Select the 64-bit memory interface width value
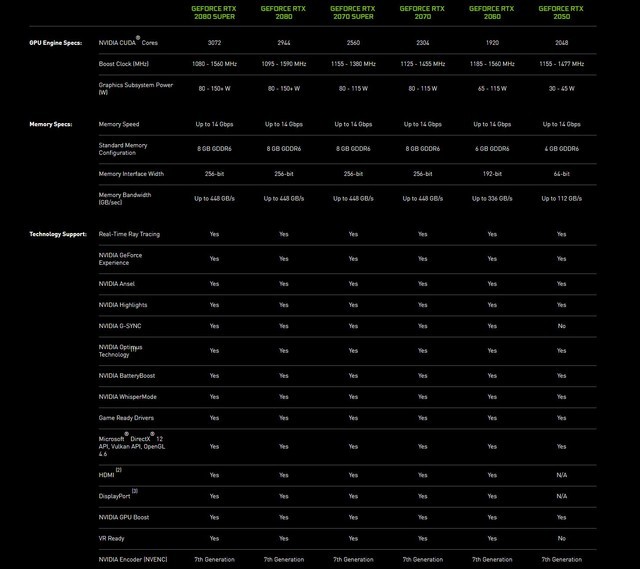 (x=561, y=173)
